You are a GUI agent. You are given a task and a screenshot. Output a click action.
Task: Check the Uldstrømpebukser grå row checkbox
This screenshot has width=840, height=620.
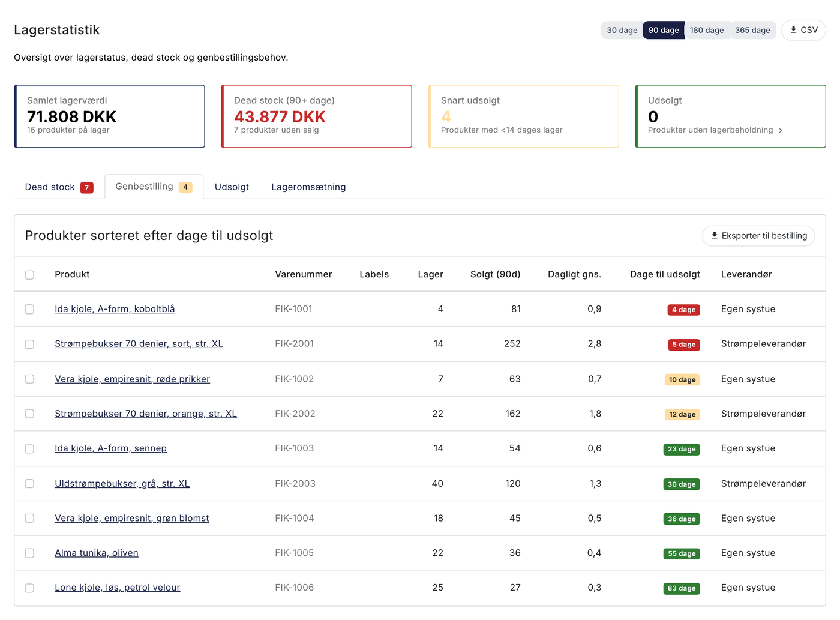(x=29, y=483)
